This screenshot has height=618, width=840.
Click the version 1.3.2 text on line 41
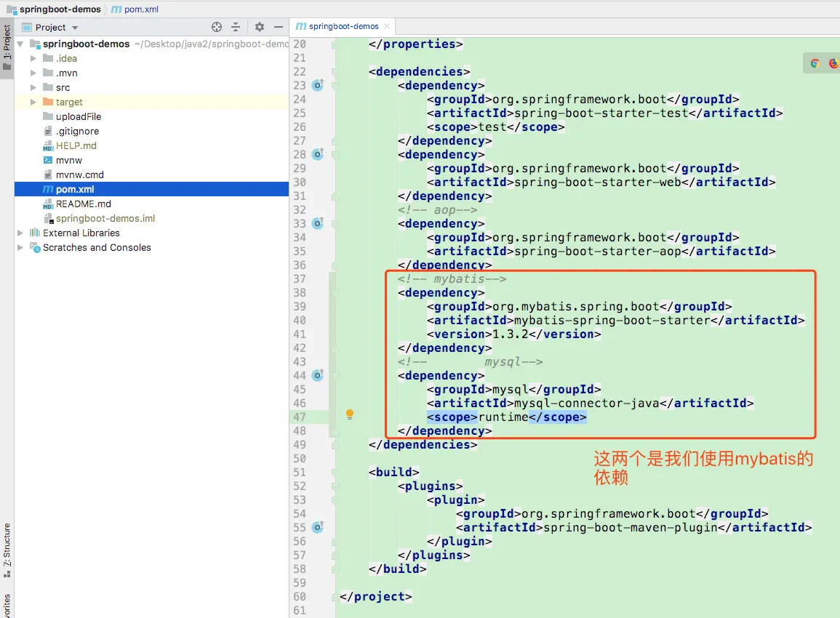coord(510,334)
